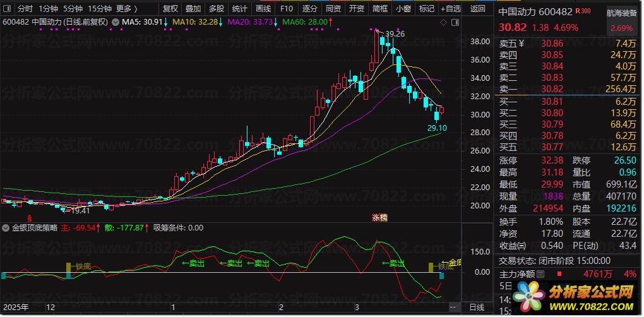Click the PE(动) value 43.4
Viewport: 644px width, 317px height.
point(627,246)
